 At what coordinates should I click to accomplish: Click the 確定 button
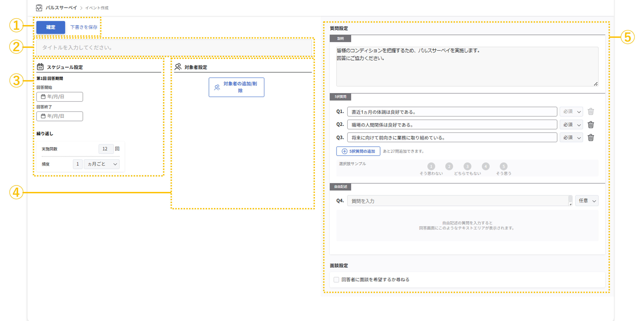50,27
